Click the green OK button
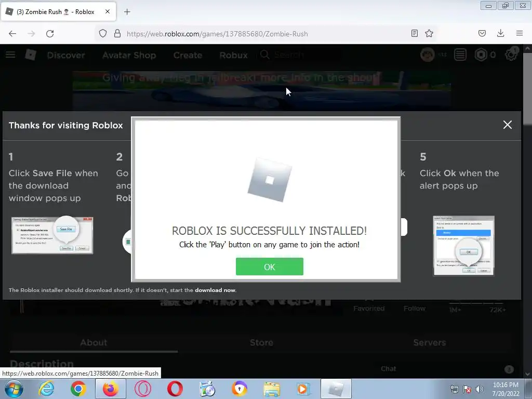The image size is (532, 399). coord(270,267)
